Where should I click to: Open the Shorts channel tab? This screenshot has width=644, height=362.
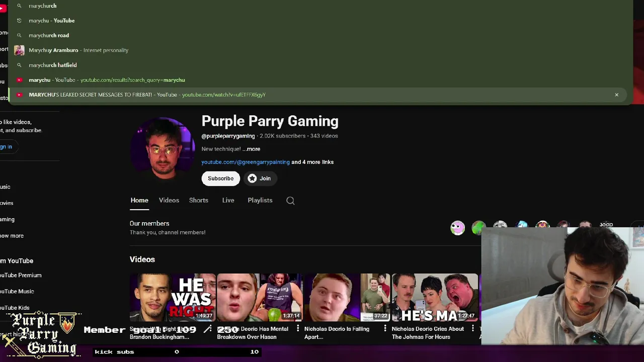[x=199, y=200]
